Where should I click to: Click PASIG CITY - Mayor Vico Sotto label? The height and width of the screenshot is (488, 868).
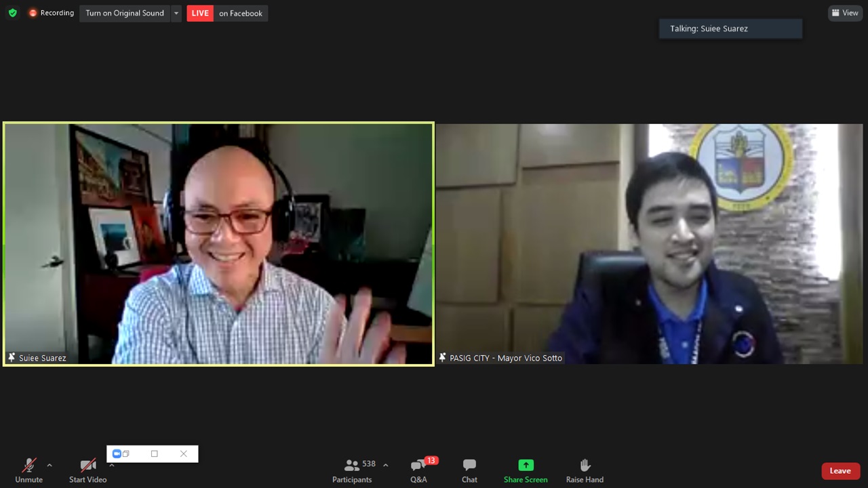coord(506,358)
